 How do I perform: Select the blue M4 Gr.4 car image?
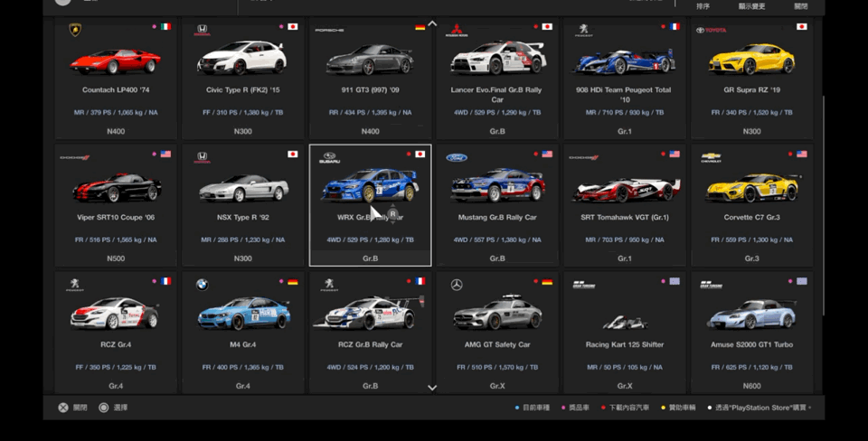pyautogui.click(x=243, y=314)
